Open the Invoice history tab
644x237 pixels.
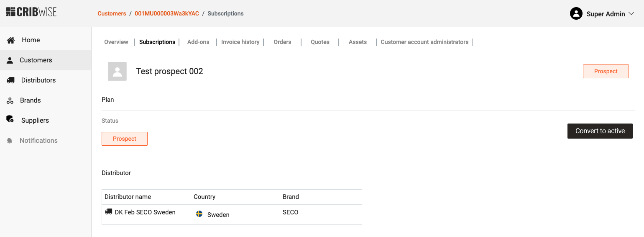coord(240,42)
